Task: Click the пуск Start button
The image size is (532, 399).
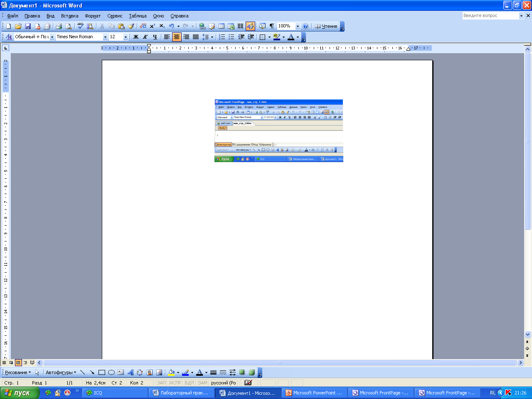Action: (x=20, y=393)
